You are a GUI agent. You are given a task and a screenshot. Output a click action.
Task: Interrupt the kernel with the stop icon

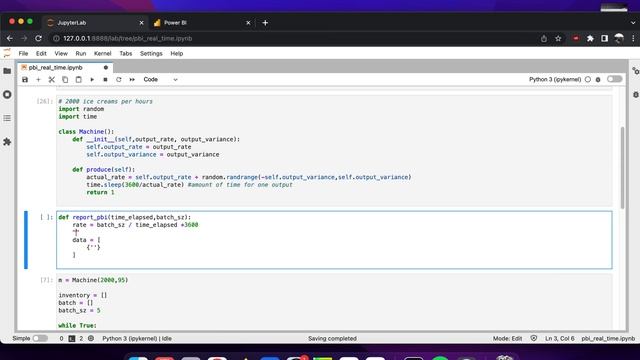click(105, 80)
